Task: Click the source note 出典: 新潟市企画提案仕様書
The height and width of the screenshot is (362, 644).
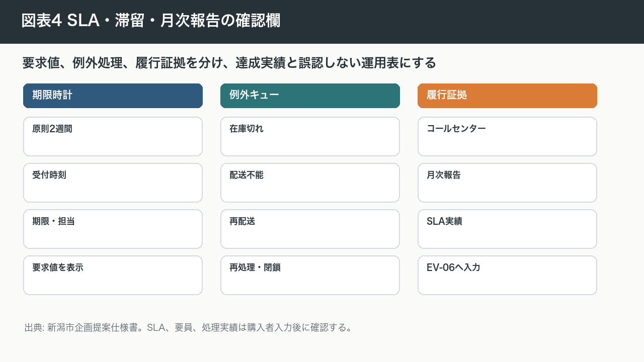Action: point(188,328)
